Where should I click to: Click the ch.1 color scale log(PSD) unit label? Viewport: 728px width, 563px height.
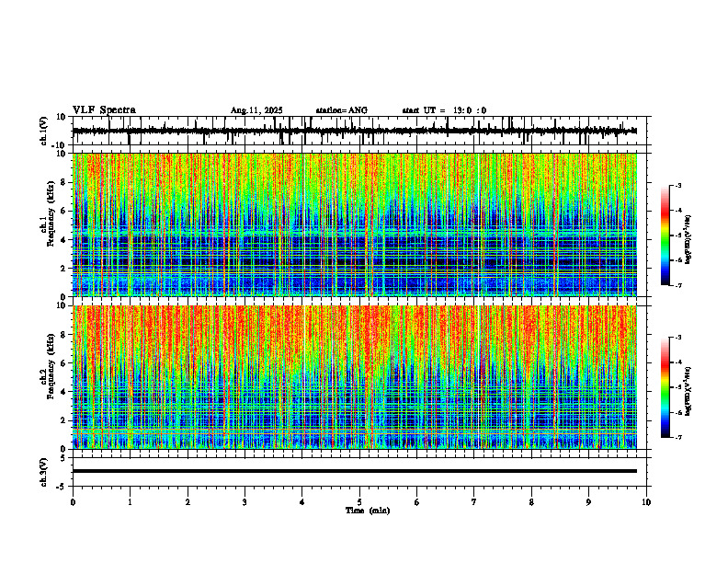point(688,240)
